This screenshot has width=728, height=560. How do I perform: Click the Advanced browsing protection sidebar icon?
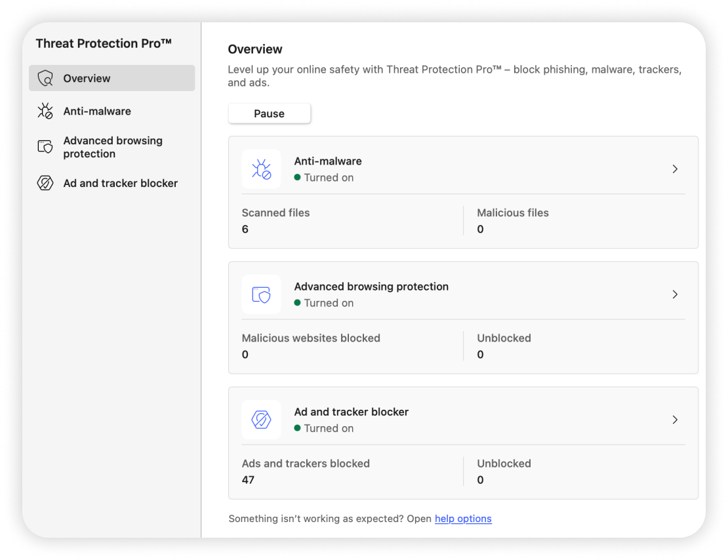click(45, 147)
